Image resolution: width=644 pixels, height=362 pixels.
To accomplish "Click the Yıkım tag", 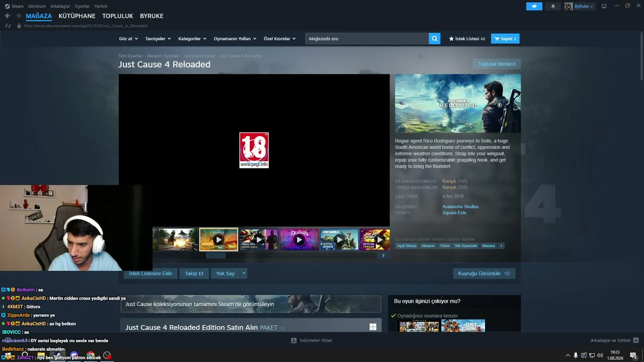I will 445,246.
